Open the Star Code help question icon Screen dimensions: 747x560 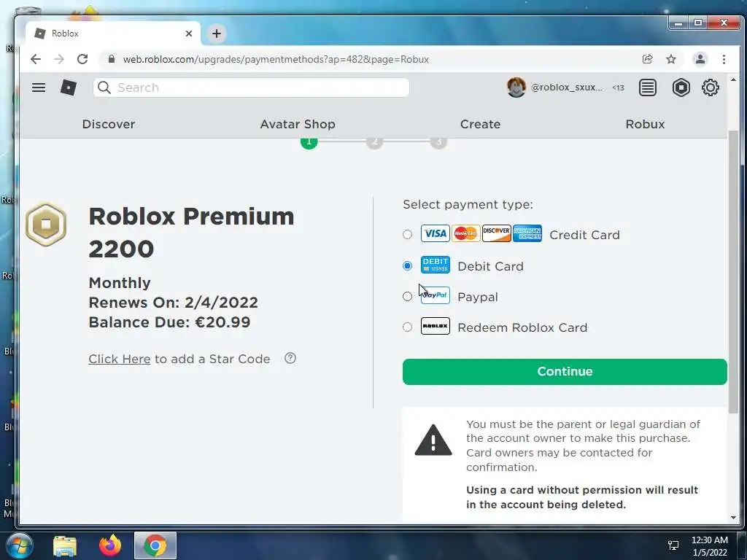[290, 358]
